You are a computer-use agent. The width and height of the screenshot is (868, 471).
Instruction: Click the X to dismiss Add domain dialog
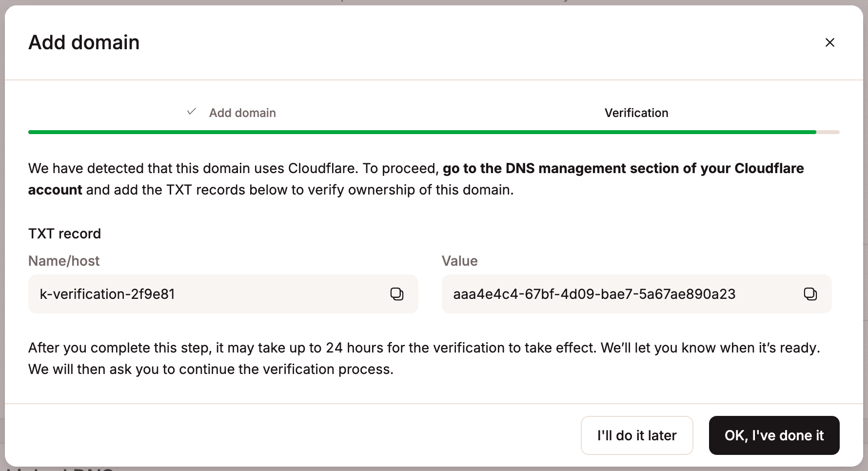pyautogui.click(x=830, y=42)
